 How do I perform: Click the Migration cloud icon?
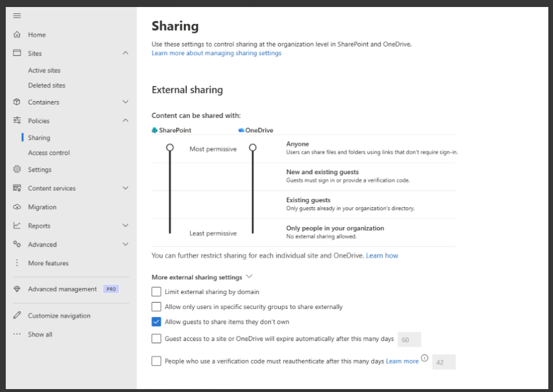(17, 207)
